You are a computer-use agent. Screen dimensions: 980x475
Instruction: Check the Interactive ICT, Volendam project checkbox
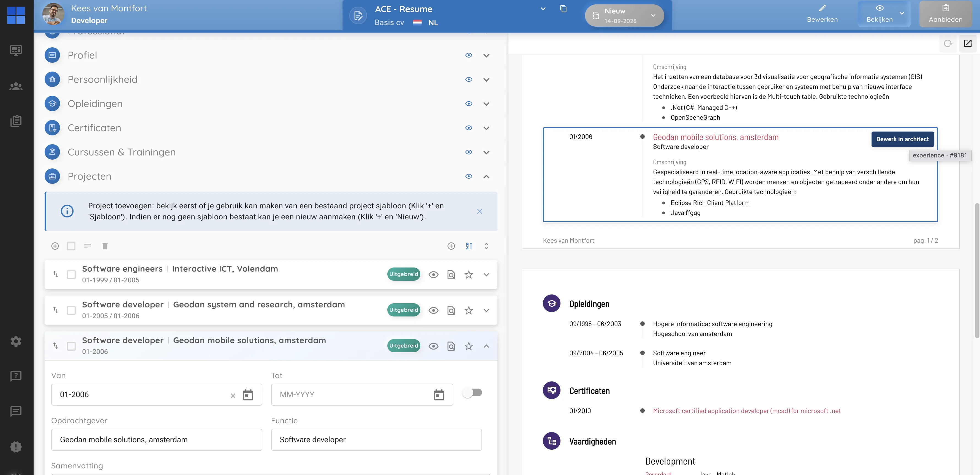[x=71, y=275]
